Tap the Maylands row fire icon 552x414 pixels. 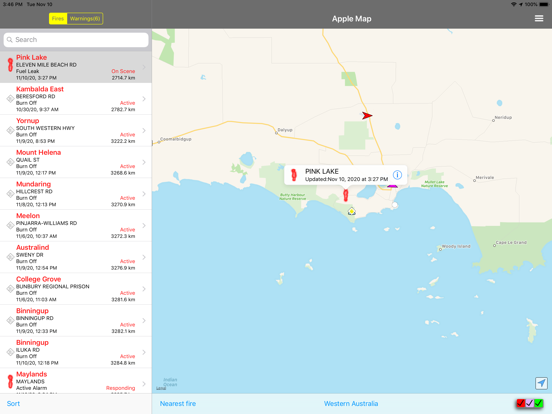click(x=10, y=382)
